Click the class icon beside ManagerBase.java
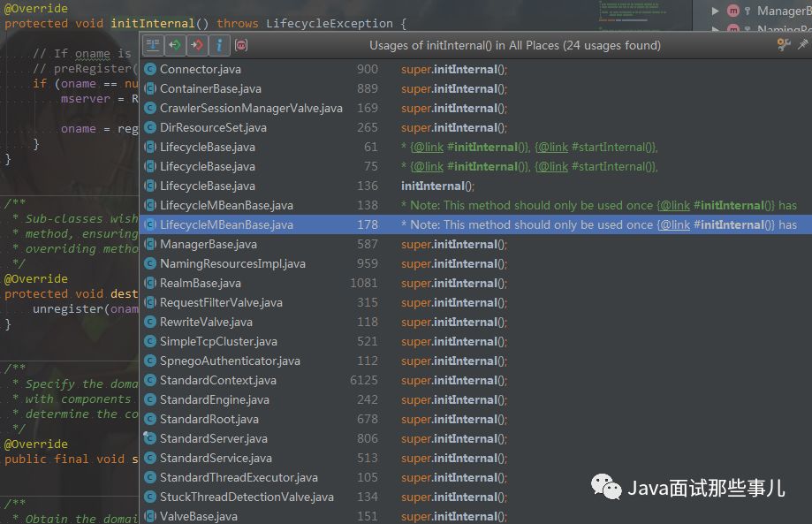Screen dimensions: 812x524 150,244
